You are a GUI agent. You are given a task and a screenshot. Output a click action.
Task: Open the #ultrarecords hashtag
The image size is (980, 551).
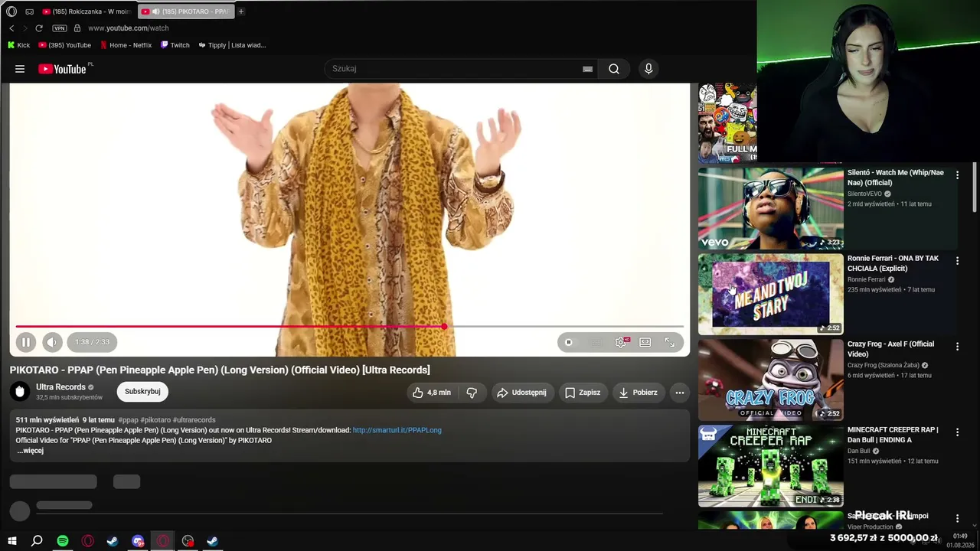194,420
